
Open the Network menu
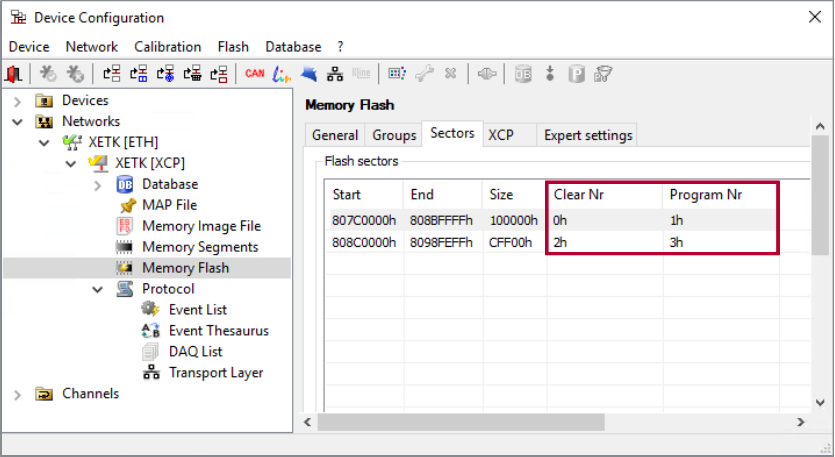pos(92,47)
